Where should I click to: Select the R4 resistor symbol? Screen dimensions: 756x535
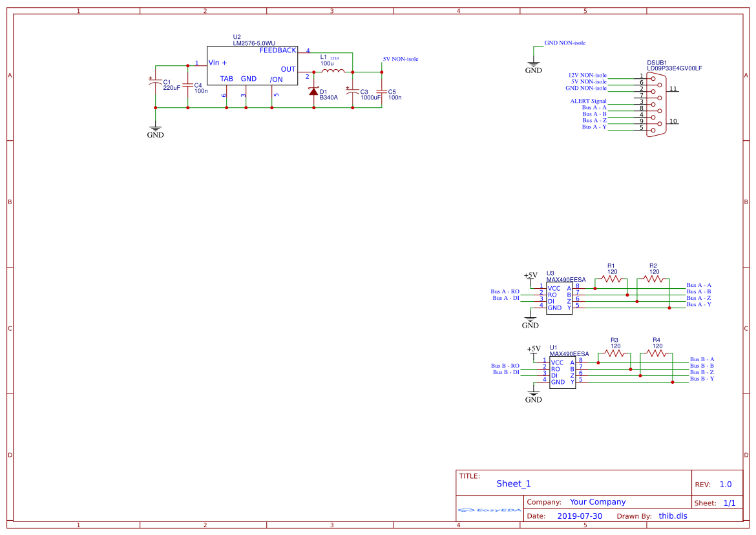click(656, 353)
